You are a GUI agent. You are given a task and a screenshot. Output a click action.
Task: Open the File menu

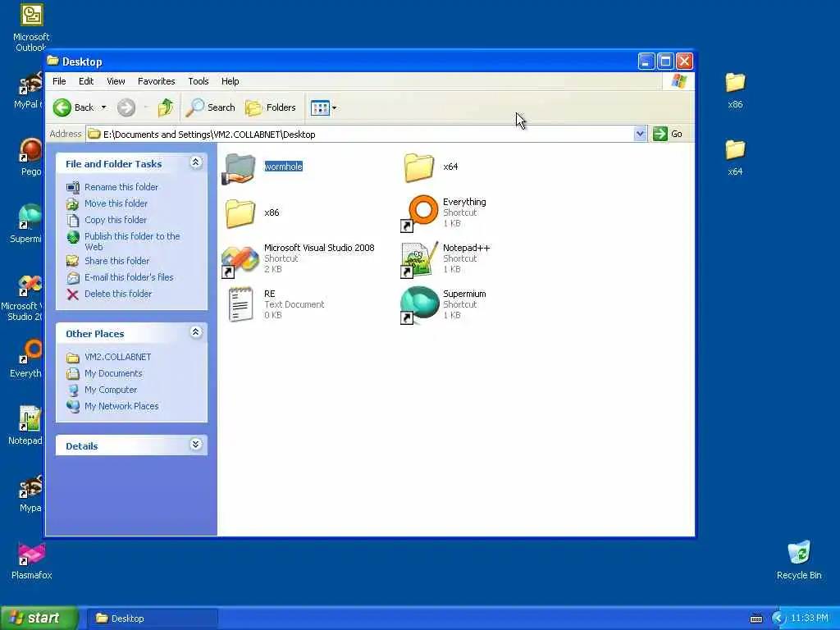[59, 81]
